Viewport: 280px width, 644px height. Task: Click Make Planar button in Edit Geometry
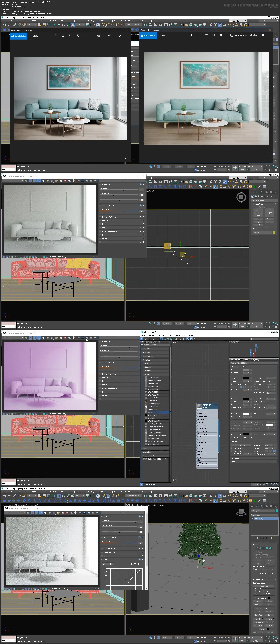pos(259,622)
